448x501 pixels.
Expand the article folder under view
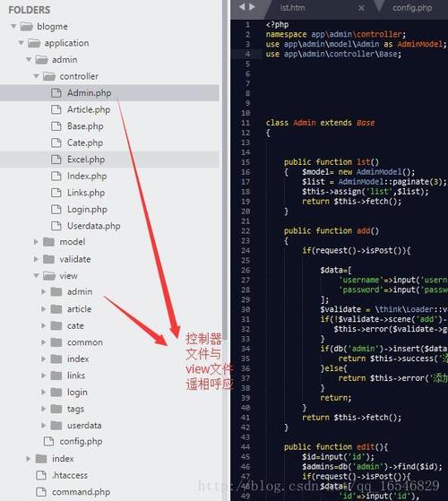(44, 308)
